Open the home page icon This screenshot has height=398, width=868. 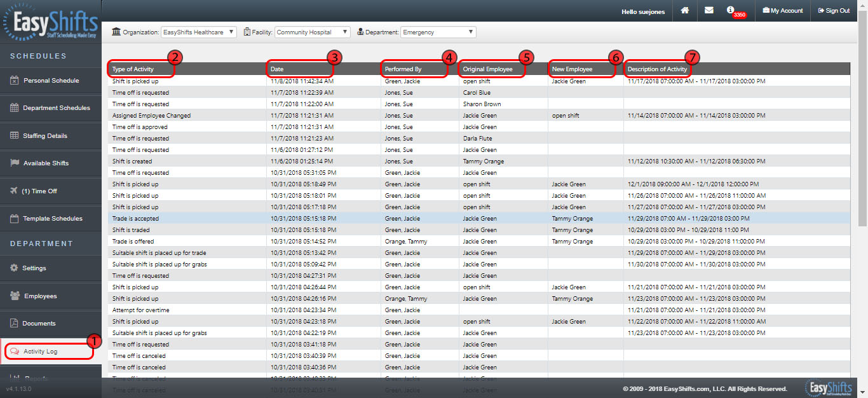tap(685, 10)
